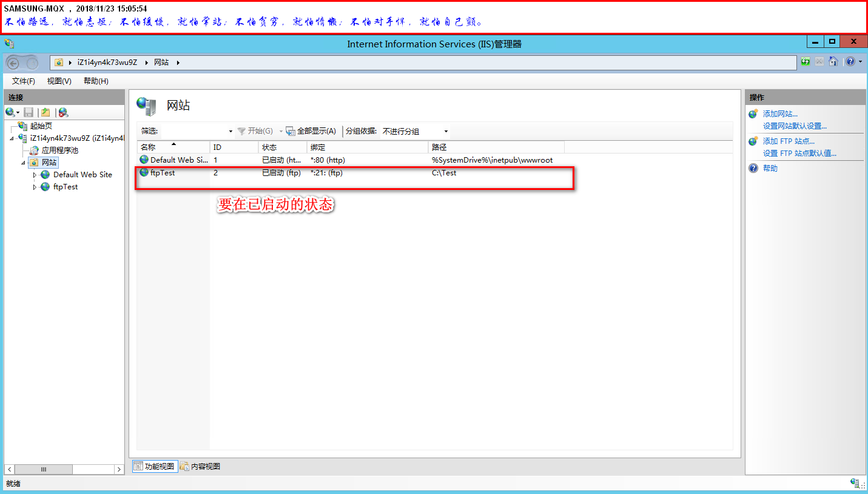Click the left panel's horizontal scrollbar
This screenshot has width=868, height=494.
(44, 469)
